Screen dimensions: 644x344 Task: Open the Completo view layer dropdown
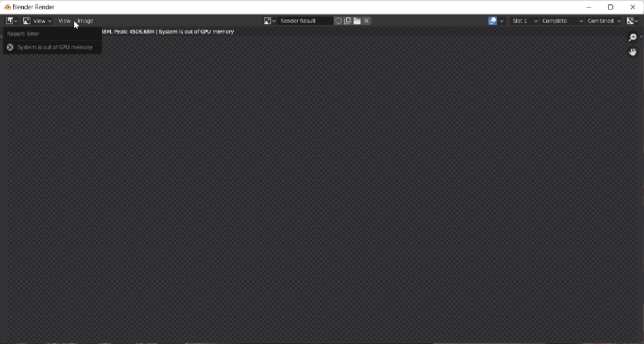point(562,21)
